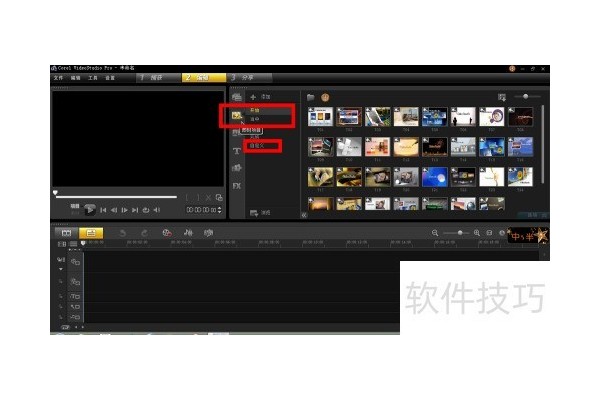Viewport: 600px width, 400px height.
Task: Toggle the title track button
Action: pos(75,297)
